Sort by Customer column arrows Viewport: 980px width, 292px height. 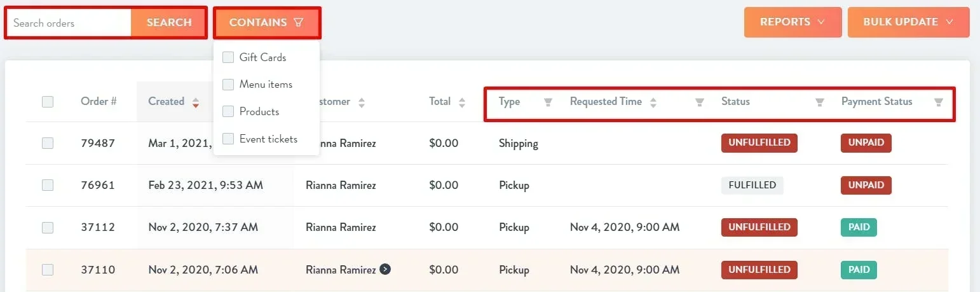click(x=362, y=102)
